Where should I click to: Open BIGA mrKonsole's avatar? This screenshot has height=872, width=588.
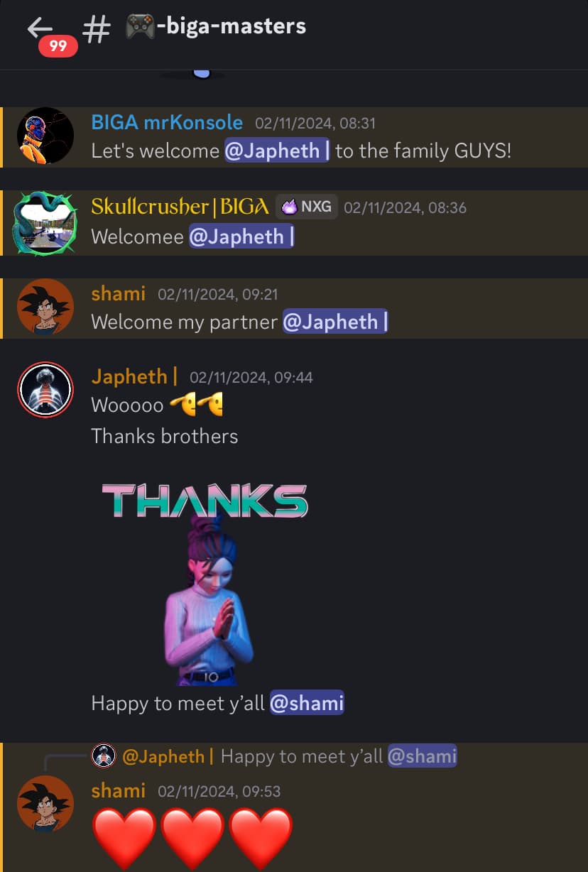[x=45, y=136]
